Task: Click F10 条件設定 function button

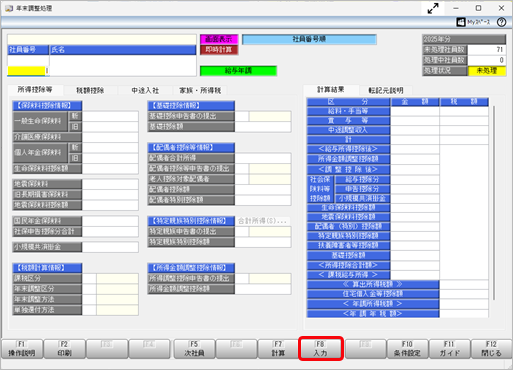Action: tap(407, 349)
